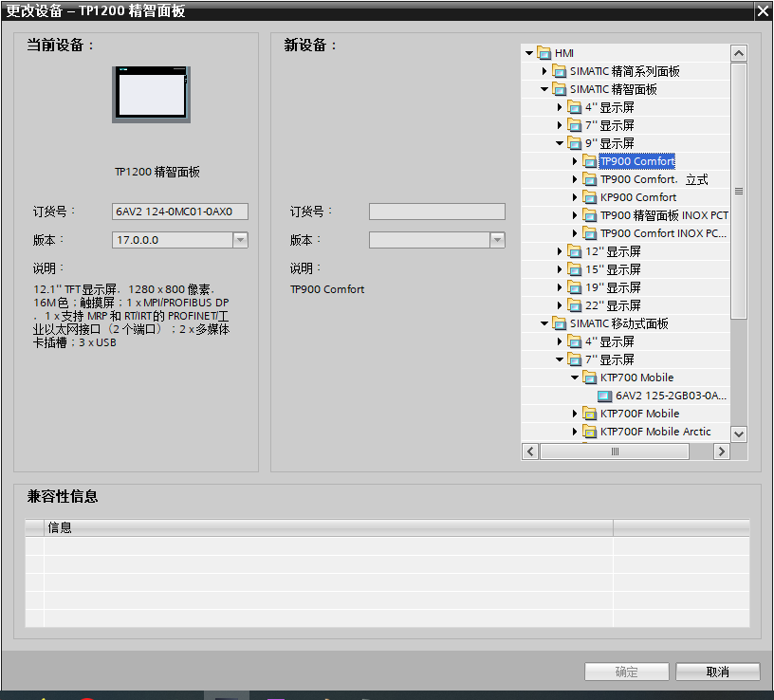This screenshot has width=774, height=700.
Task: Click the 19" 显示屏 folder icon
Action: [575, 287]
